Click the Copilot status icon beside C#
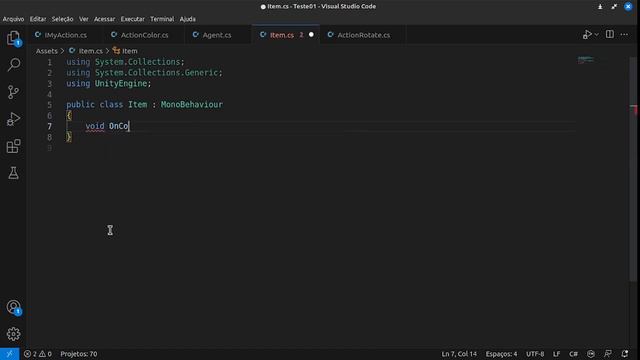Image resolution: width=640 pixels, height=360 pixels. pyautogui.click(x=591, y=354)
